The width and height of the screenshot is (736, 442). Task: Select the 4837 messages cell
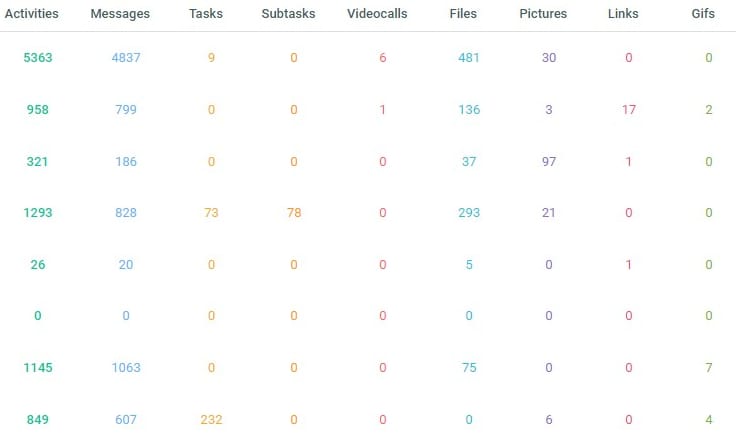tap(126, 58)
